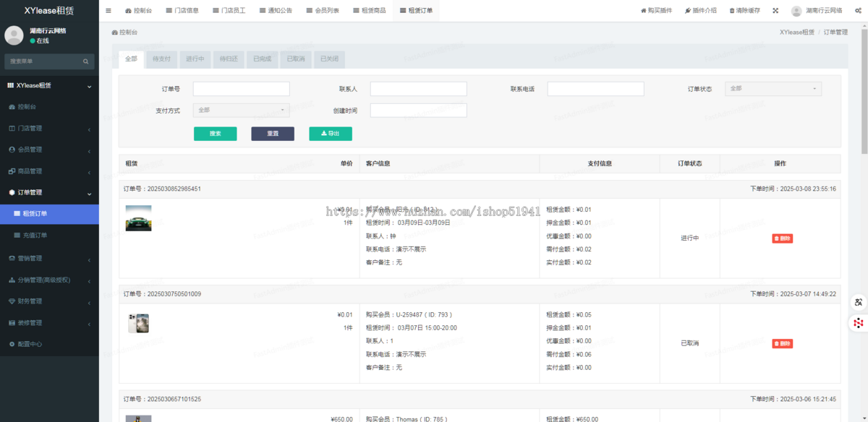The image size is (868, 422).
Task: Select the 已取消 order filter tab
Action: point(296,59)
